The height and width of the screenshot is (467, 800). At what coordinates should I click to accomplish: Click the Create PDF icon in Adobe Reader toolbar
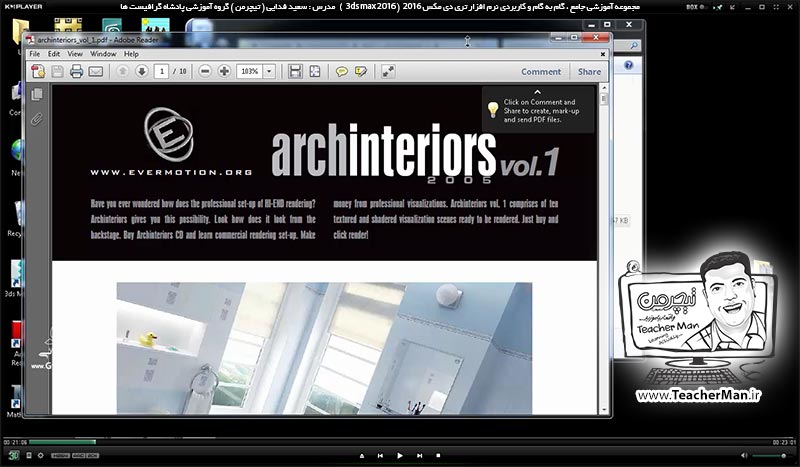pos(38,71)
